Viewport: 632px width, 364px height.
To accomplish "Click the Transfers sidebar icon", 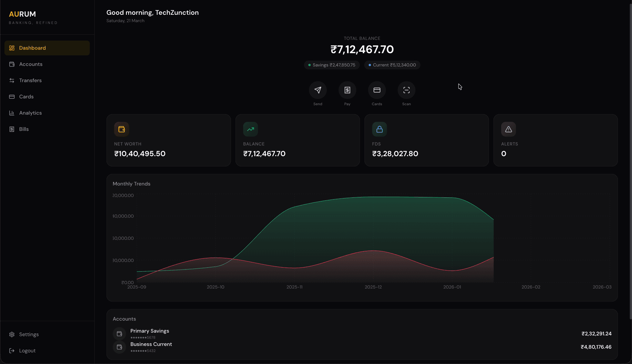I will [12, 80].
